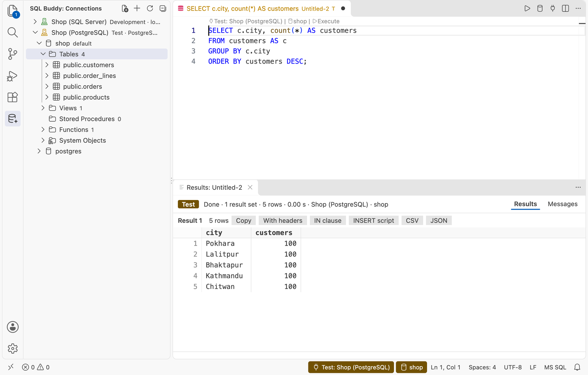588x375 pixels.
Task: Switch to the Messages tab
Action: [563, 204]
